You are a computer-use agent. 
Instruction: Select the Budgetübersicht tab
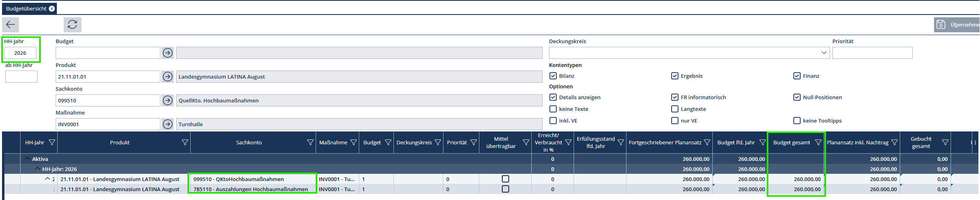click(x=26, y=8)
